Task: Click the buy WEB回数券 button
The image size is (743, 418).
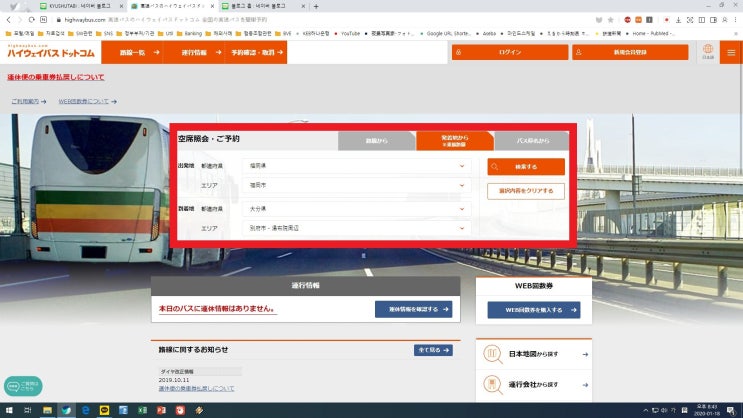Action: pyautogui.click(x=534, y=310)
